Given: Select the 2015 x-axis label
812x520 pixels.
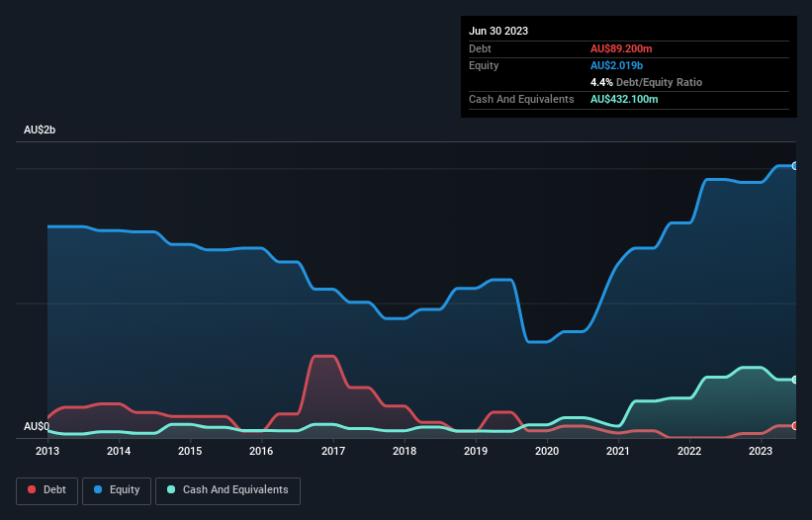Looking at the screenshot, I should coord(190,451).
